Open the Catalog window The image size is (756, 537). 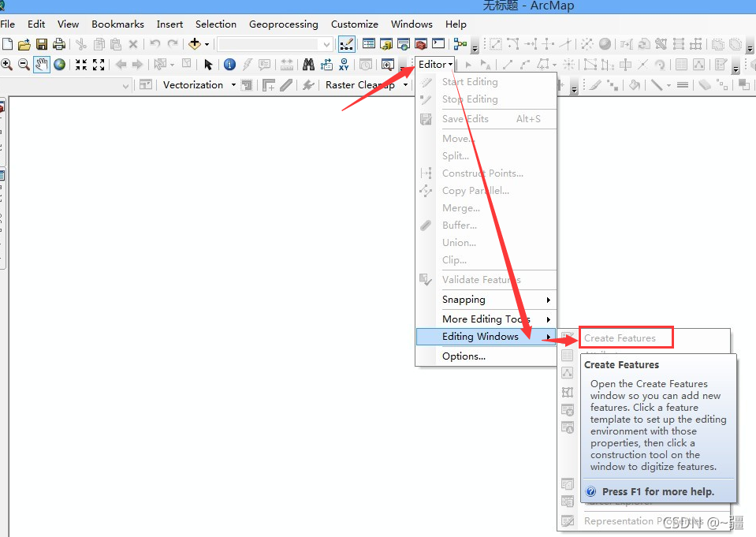386,44
